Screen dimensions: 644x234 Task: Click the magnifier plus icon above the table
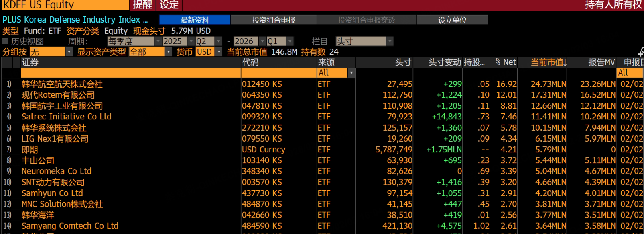click(641, 52)
